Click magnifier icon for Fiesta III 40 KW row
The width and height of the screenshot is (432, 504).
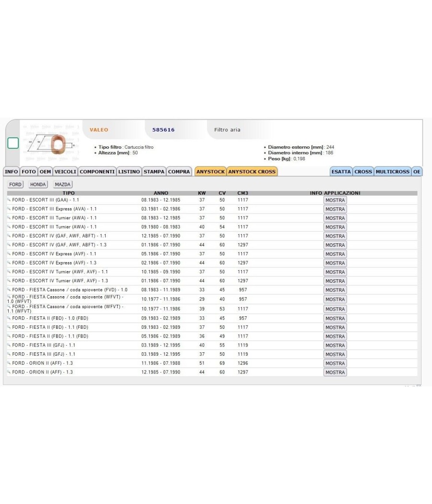9,345
